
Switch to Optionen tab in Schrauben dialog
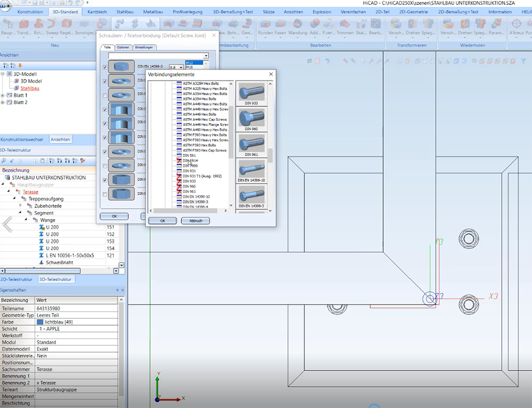[123, 47]
